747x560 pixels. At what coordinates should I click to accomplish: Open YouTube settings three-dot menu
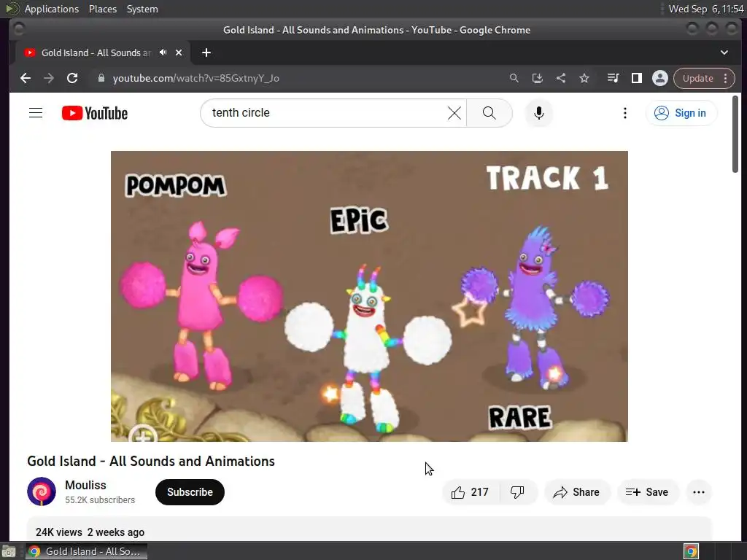[625, 113]
